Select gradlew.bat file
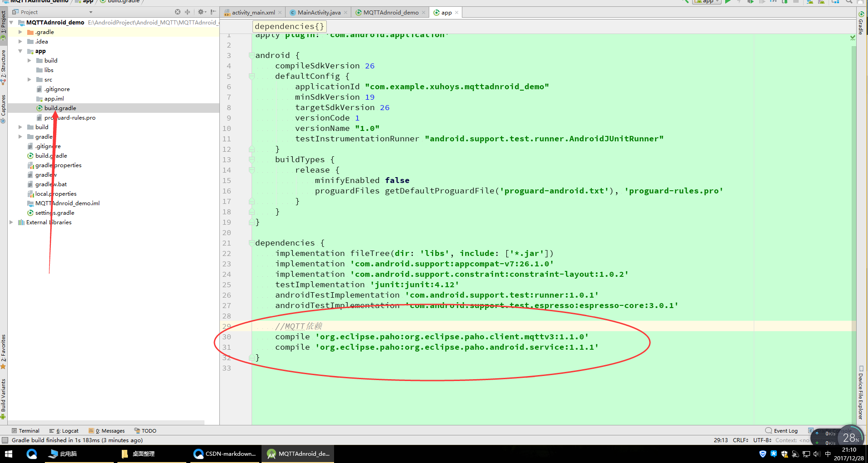This screenshot has width=868, height=463. coord(51,184)
